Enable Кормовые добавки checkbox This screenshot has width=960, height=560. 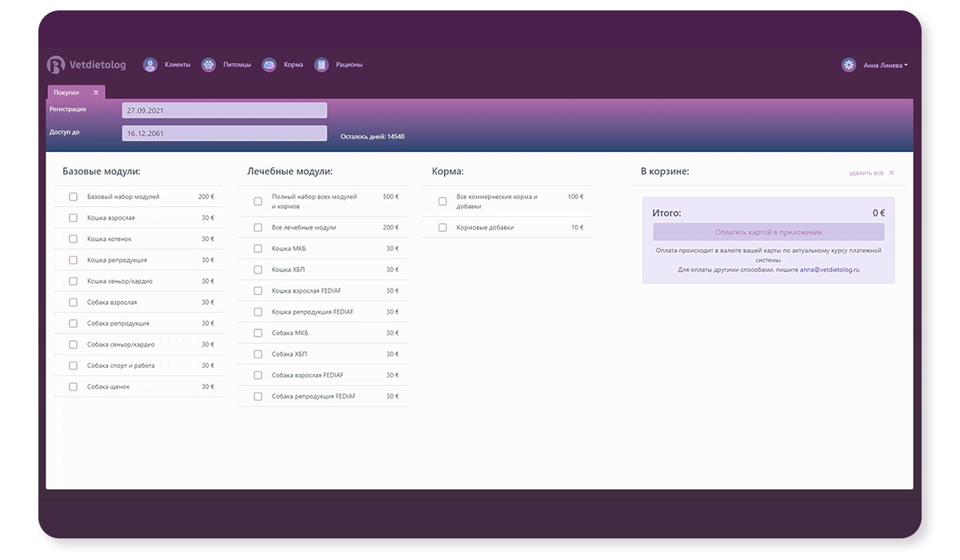(442, 228)
